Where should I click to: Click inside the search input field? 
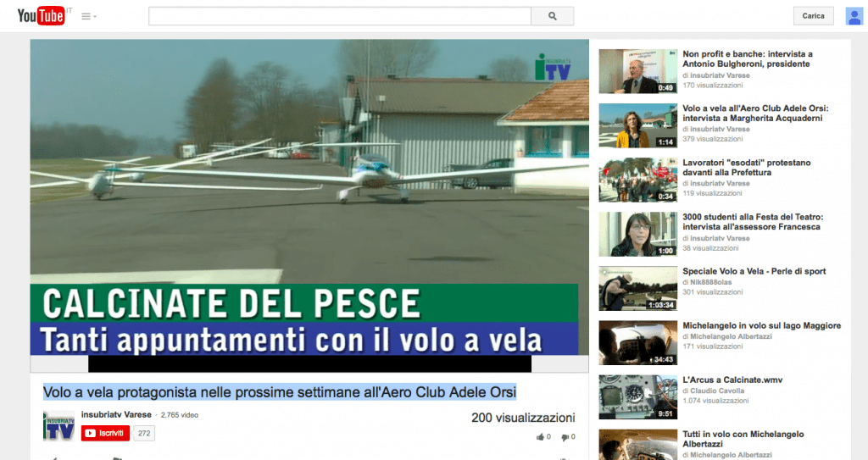tap(339, 16)
